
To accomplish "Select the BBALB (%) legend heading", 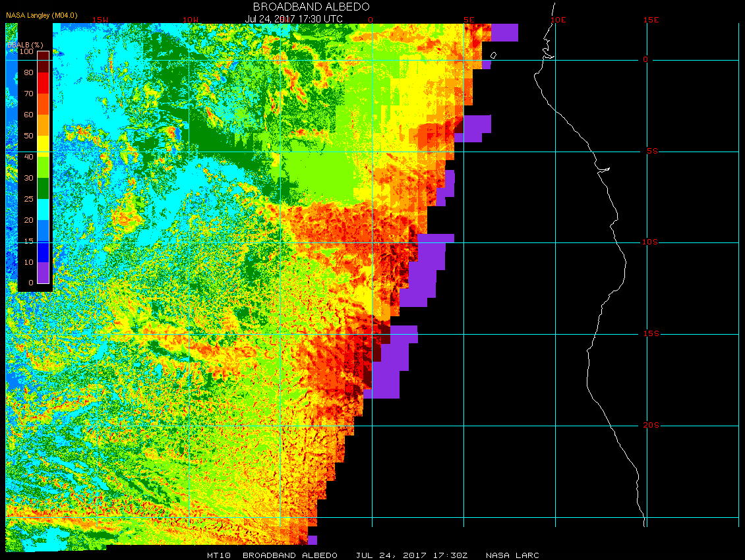I will (x=25, y=45).
